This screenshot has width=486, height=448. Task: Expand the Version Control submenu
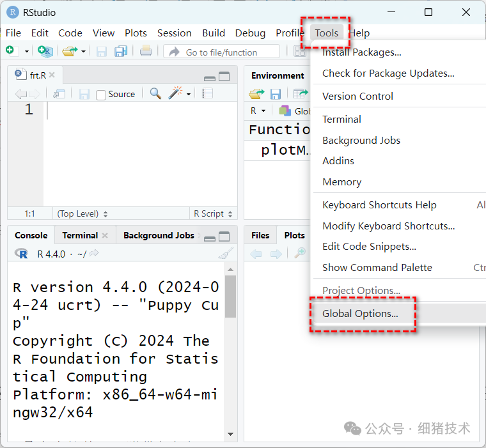(399, 97)
